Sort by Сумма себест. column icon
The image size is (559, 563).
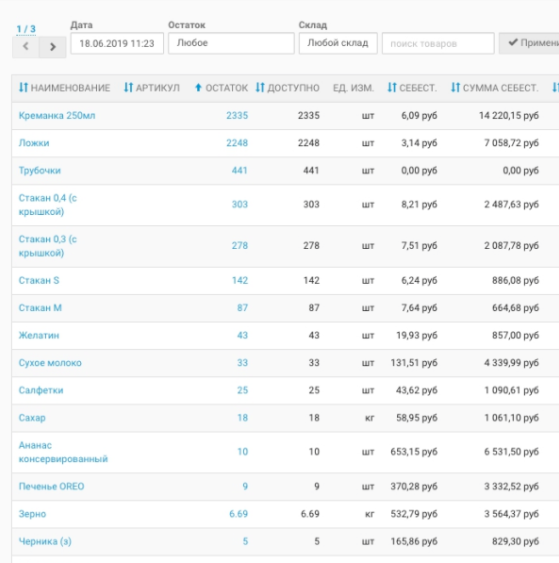455,87
